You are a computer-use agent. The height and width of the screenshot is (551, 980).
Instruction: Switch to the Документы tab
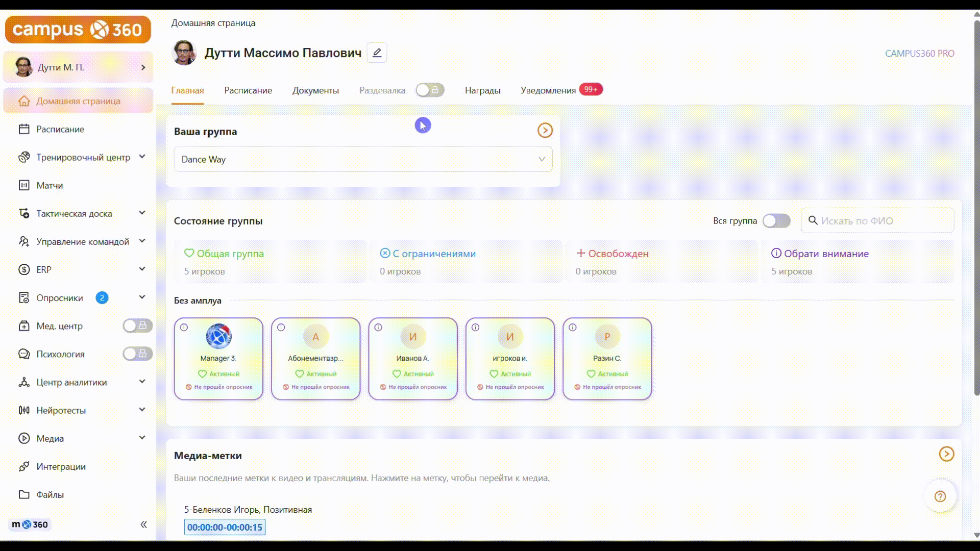point(315,90)
